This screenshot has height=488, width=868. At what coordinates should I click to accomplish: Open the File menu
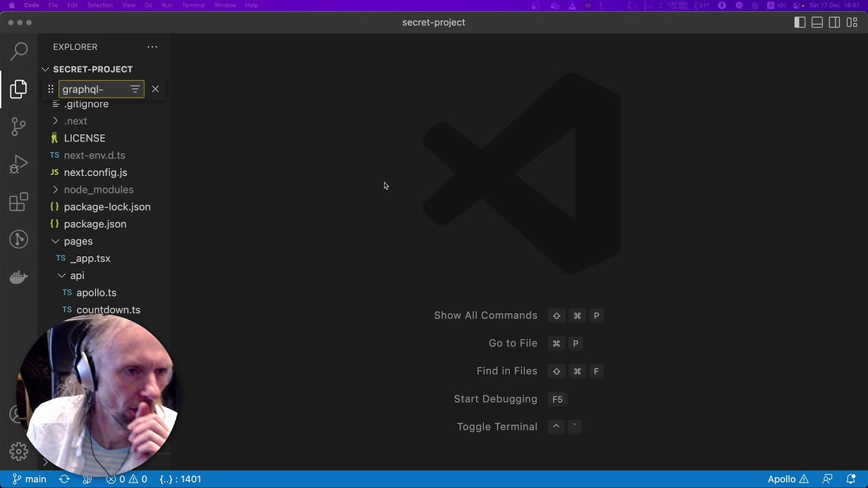(53, 5)
